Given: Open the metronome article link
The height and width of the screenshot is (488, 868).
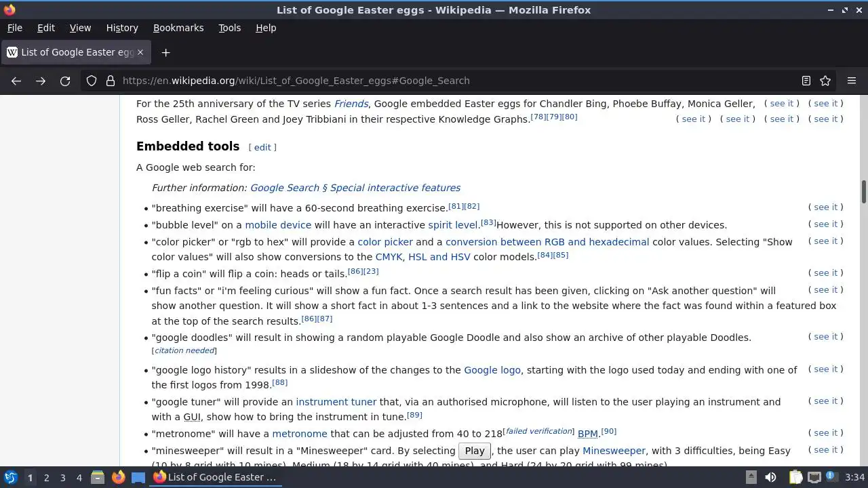Looking at the screenshot, I should [300, 434].
